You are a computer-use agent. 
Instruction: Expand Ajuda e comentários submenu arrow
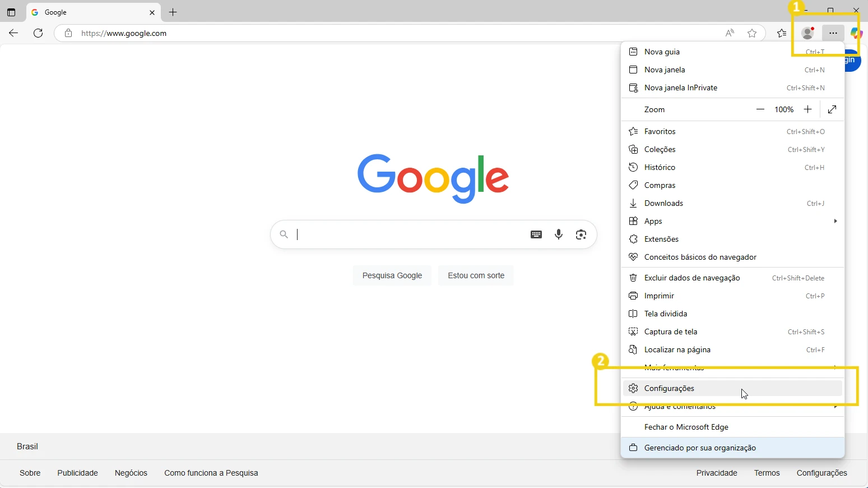tap(835, 406)
